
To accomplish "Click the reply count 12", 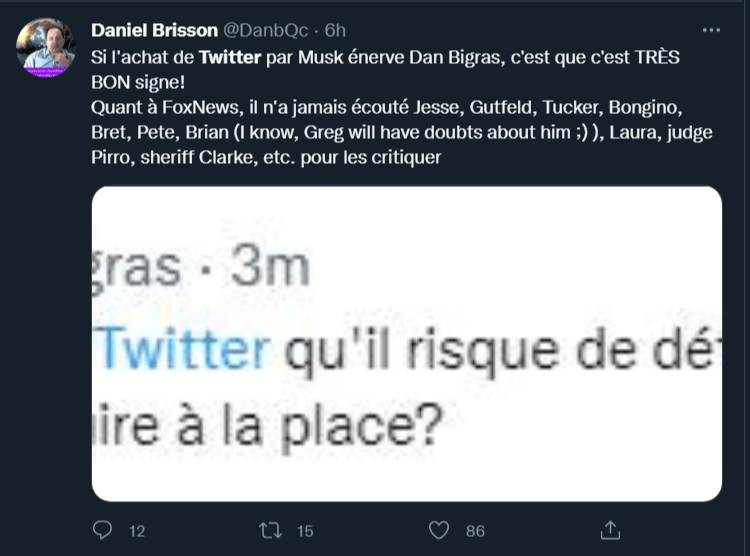I will point(137,530).
